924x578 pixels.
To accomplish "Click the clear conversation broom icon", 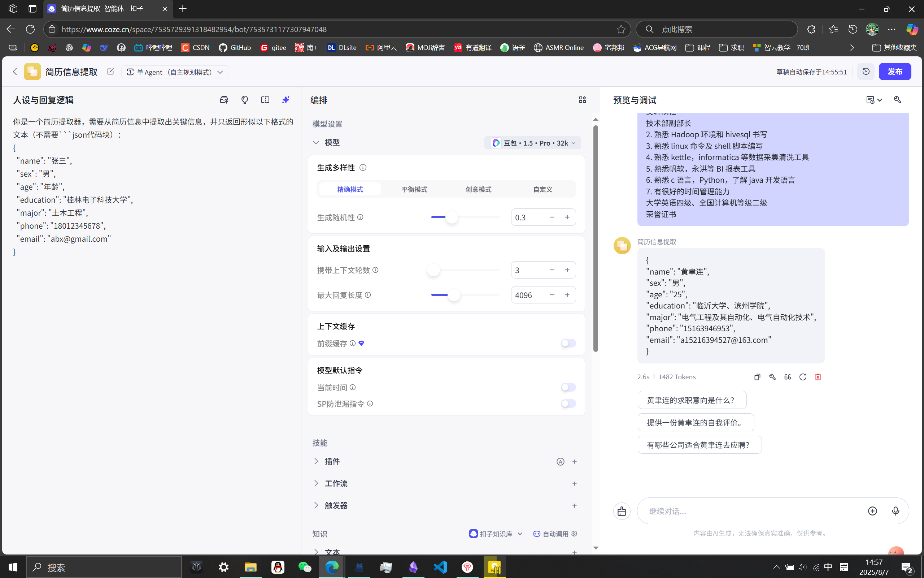I will [x=622, y=511].
